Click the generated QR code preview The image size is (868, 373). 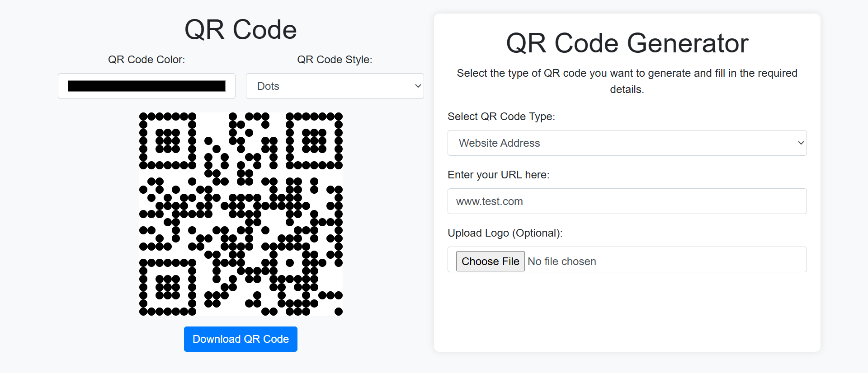click(241, 214)
